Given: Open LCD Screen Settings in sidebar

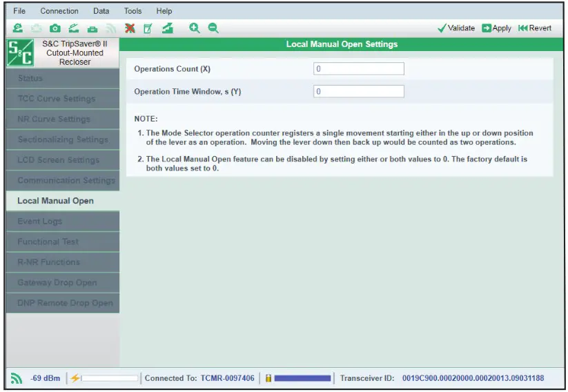Looking at the screenshot, I should pyautogui.click(x=63, y=160).
